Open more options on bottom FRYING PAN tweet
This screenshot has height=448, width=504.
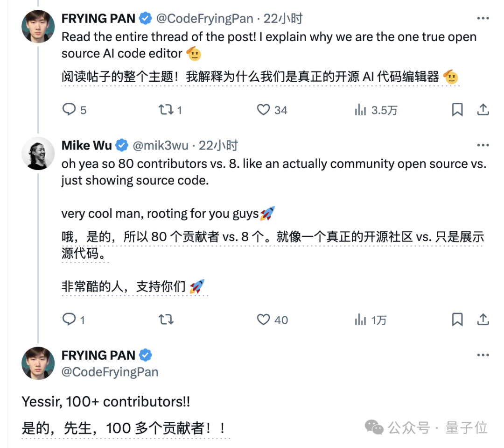pyautogui.click(x=483, y=355)
